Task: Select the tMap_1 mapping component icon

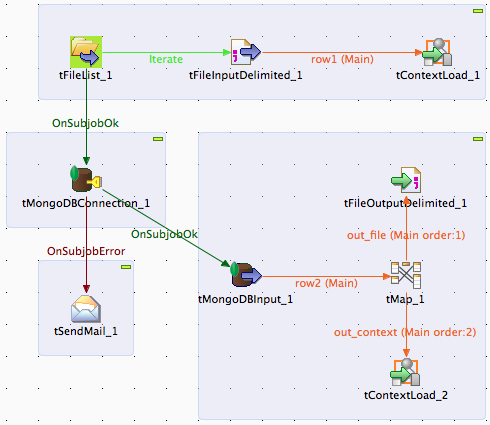Action: (x=406, y=275)
